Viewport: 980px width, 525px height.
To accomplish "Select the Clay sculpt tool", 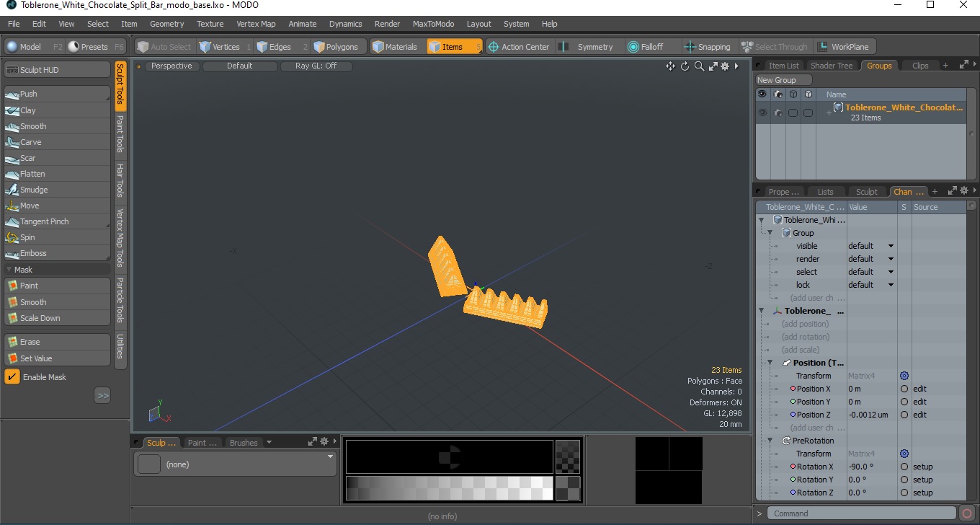I will point(57,110).
